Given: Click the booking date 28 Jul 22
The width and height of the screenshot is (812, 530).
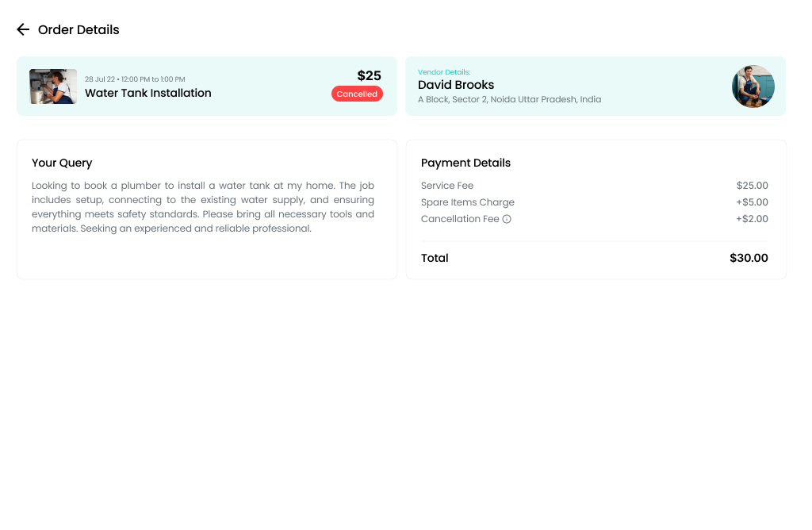Looking at the screenshot, I should 100,79.
